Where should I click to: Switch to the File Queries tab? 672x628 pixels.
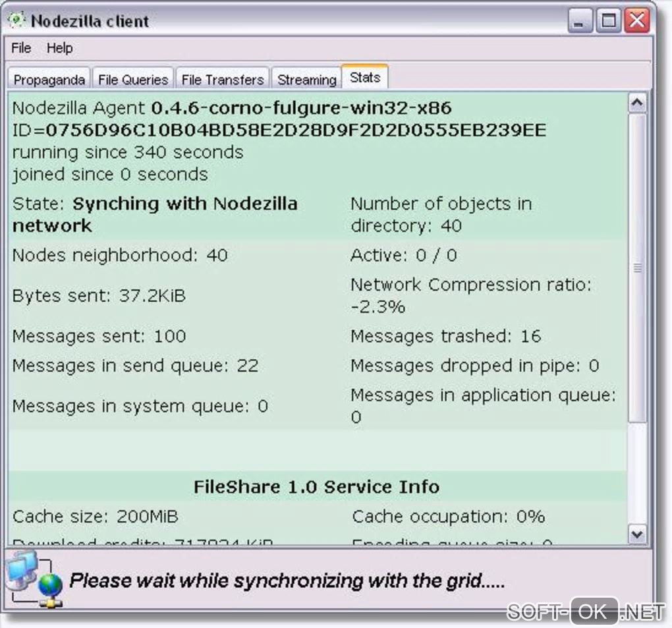pos(133,79)
